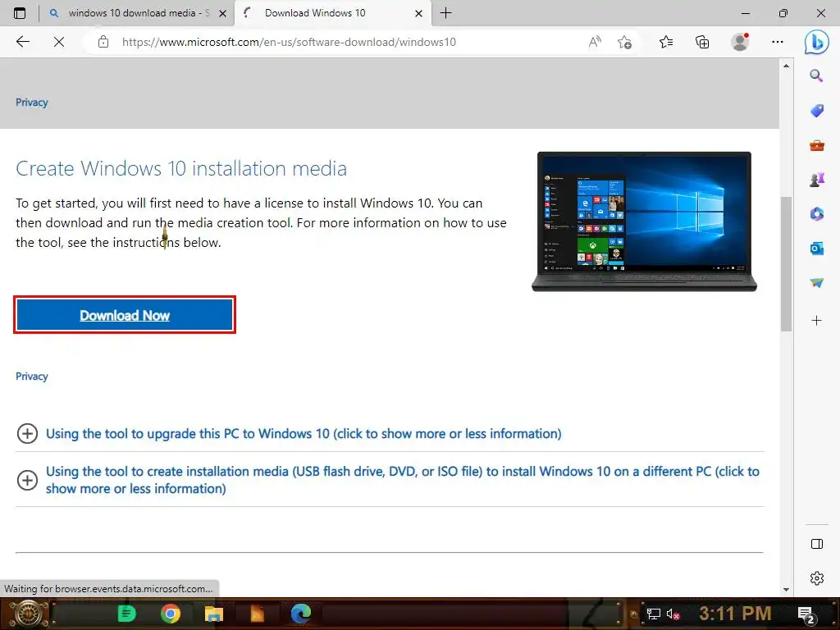This screenshot has height=630, width=840.
Task: Open the Tools briefcase icon in sidebar
Action: pos(816,145)
